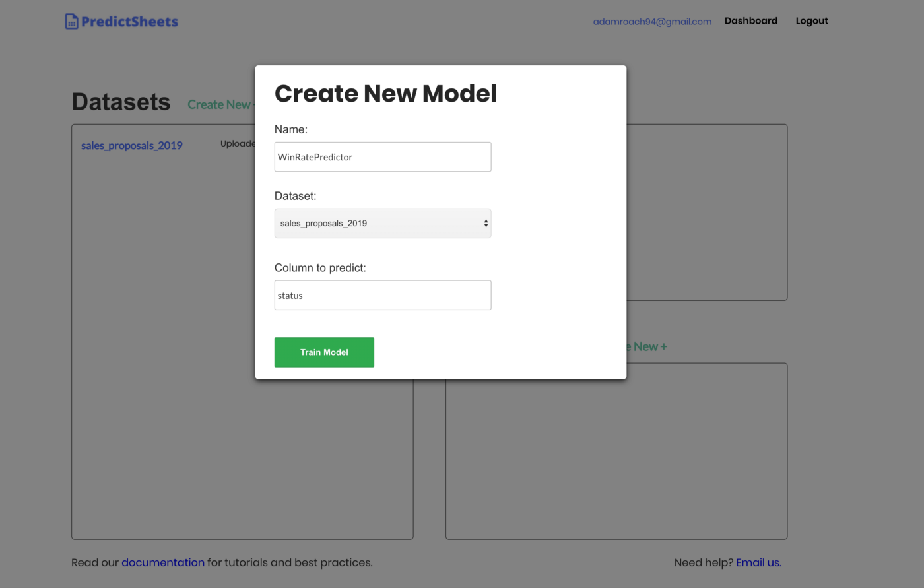Click Logout in the top navigation

(812, 21)
